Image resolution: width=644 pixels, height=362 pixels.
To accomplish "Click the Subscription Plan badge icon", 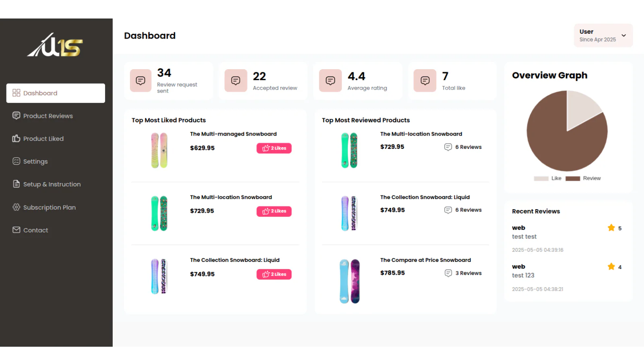I will coord(16,207).
